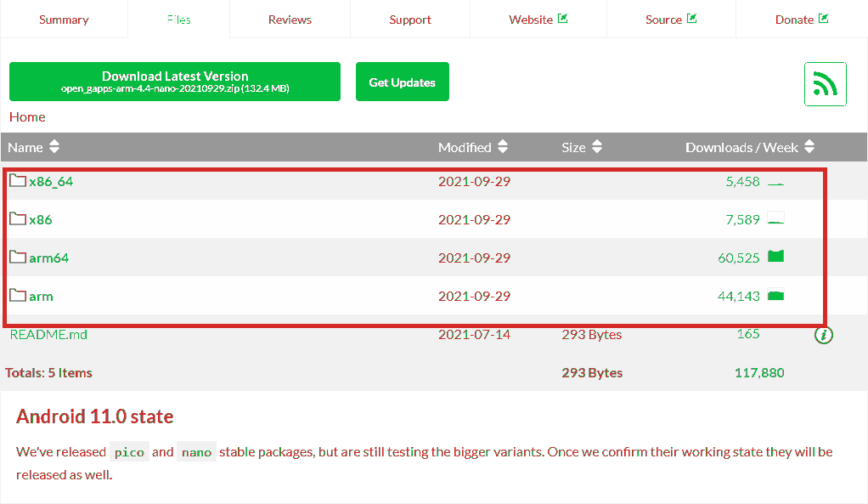Open the Donate external tab
The width and height of the screenshot is (868, 504).
[802, 20]
